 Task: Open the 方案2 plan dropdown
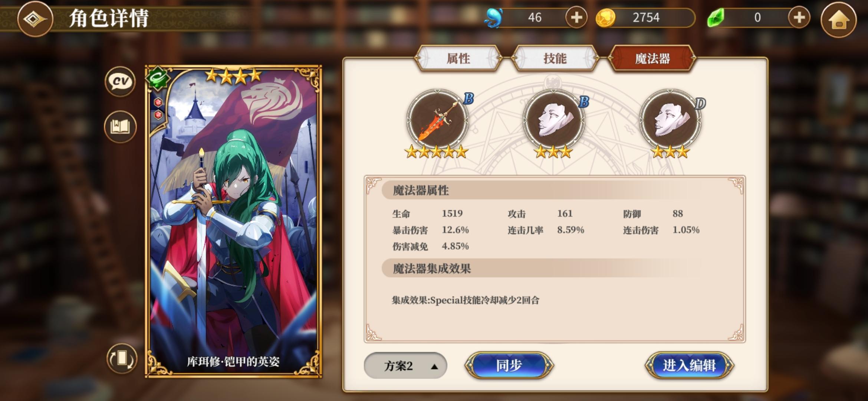[x=405, y=366]
